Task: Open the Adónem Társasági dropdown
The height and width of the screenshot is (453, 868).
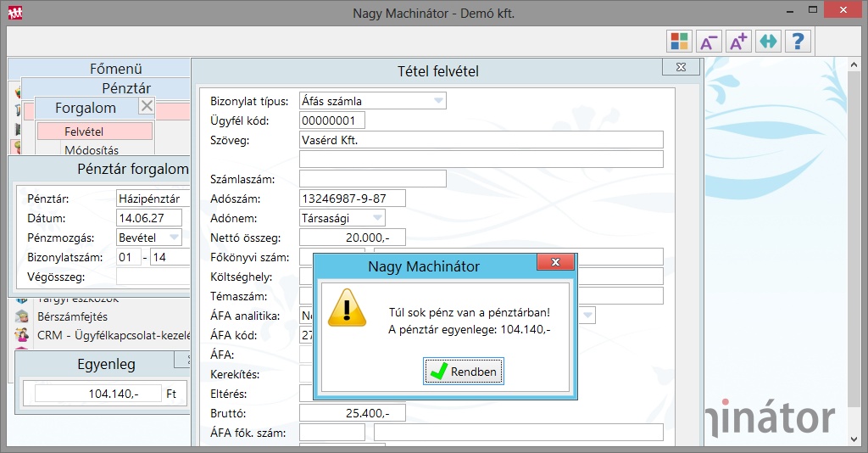Action: (377, 218)
